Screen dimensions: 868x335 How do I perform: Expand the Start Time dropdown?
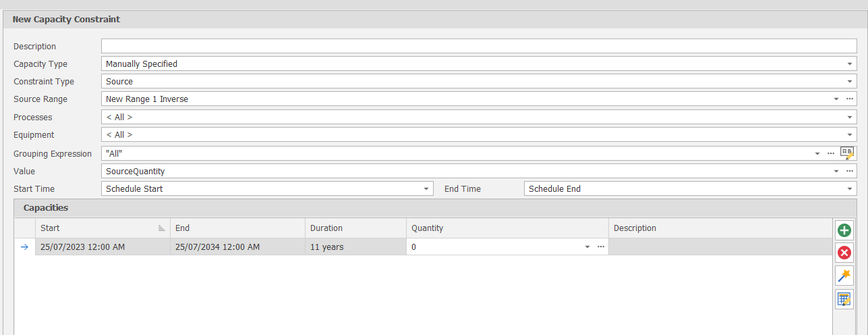[426, 189]
